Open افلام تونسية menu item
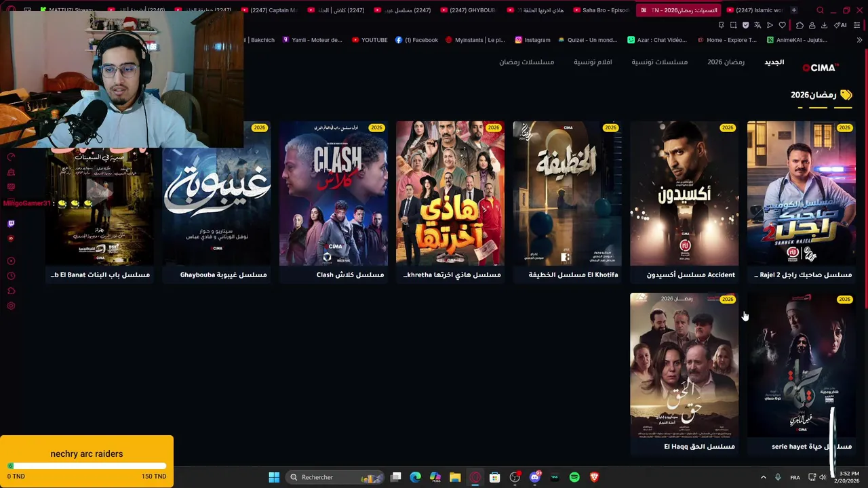Viewport: 868px width, 488px height. [x=593, y=62]
